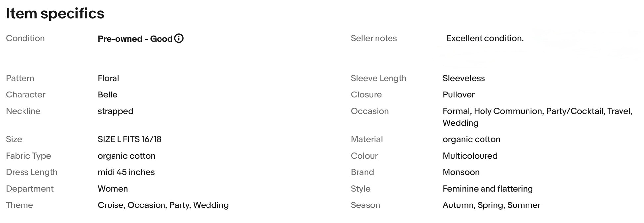
Task: Select the Feminine and flattering style text
Action: [487, 189]
